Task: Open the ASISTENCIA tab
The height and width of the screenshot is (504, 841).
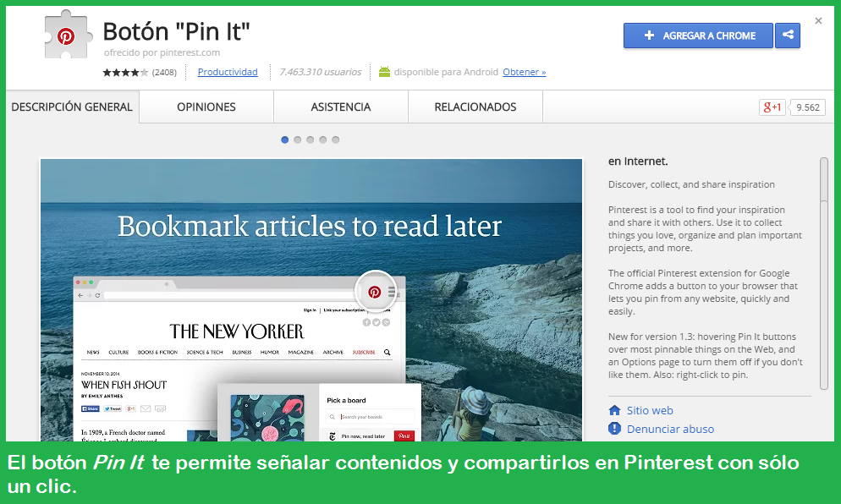Action: [340, 107]
